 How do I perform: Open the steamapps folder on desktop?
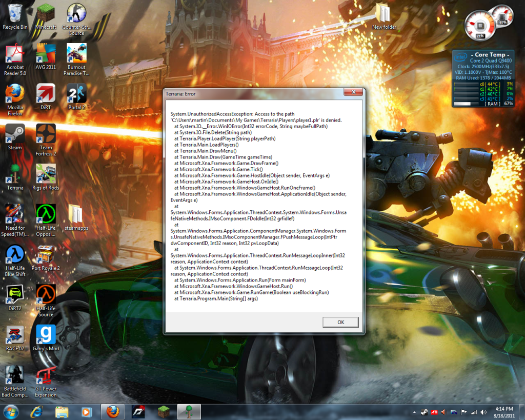point(76,215)
